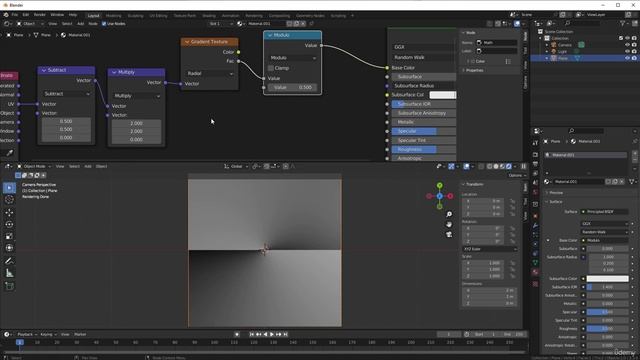640x360 pixels.
Task: Select the Add Cube tool in viewport toolbar
Action: pos(9,286)
